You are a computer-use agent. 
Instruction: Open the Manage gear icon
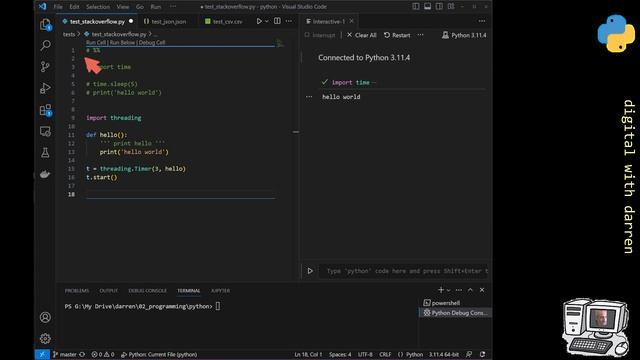point(45,338)
